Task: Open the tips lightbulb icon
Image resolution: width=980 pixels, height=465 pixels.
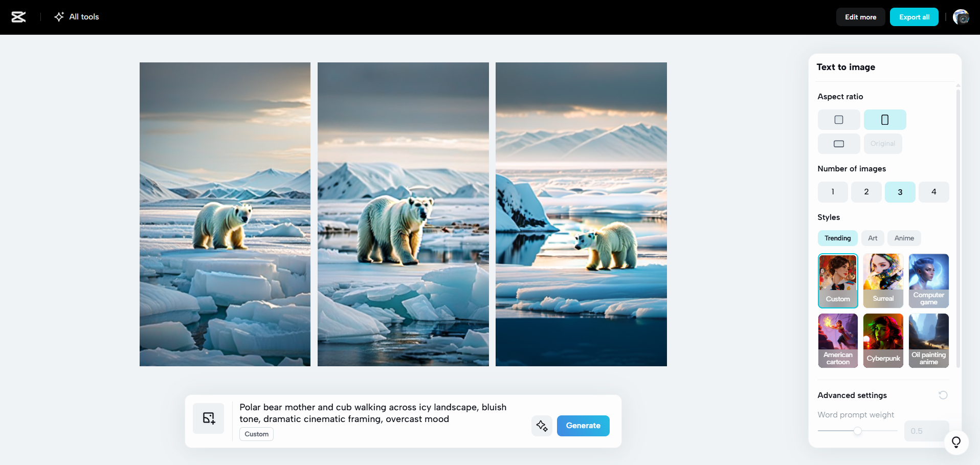Action: [956, 442]
